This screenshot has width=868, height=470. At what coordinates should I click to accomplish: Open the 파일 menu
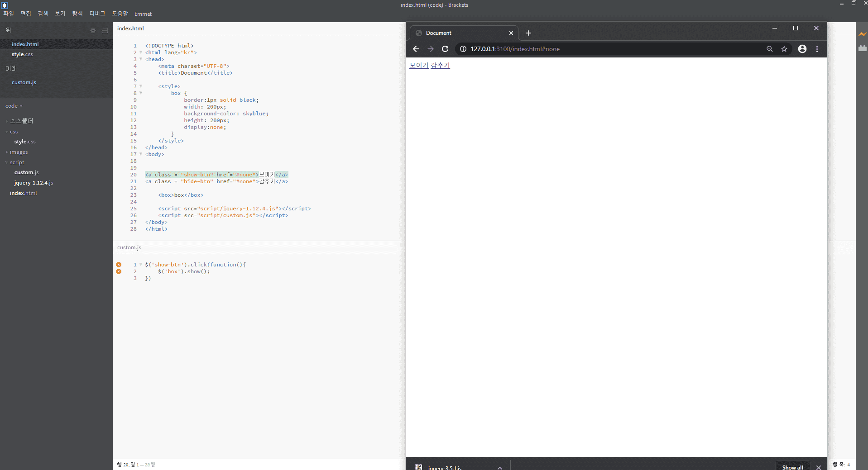(9, 14)
